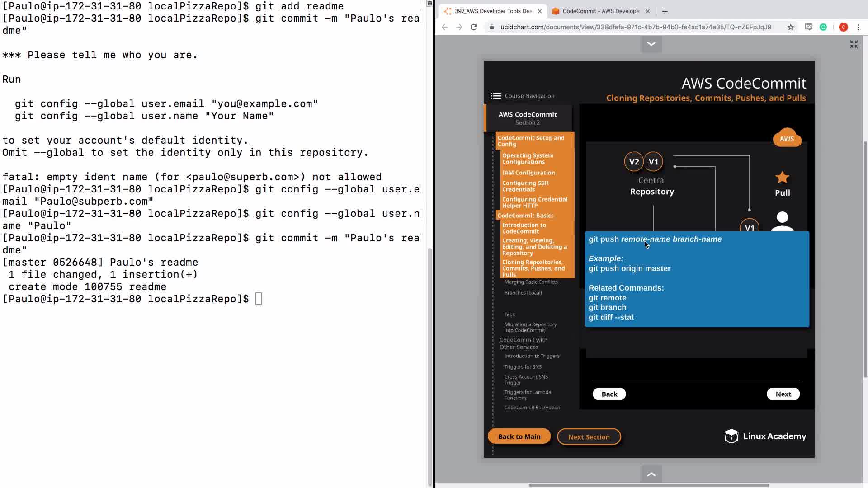This screenshot has width=868, height=488.
Task: Open the Chrome three-dot menu
Action: pos(858,27)
